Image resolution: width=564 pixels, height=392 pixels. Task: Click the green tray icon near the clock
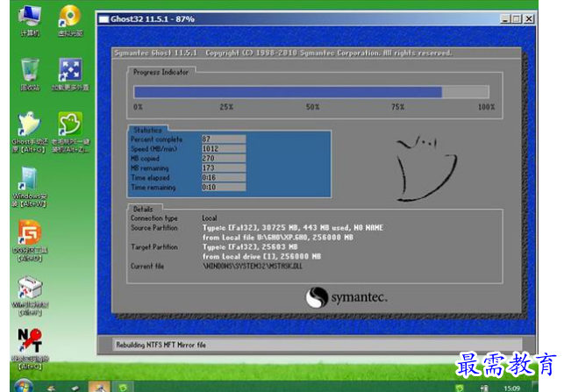point(460,388)
